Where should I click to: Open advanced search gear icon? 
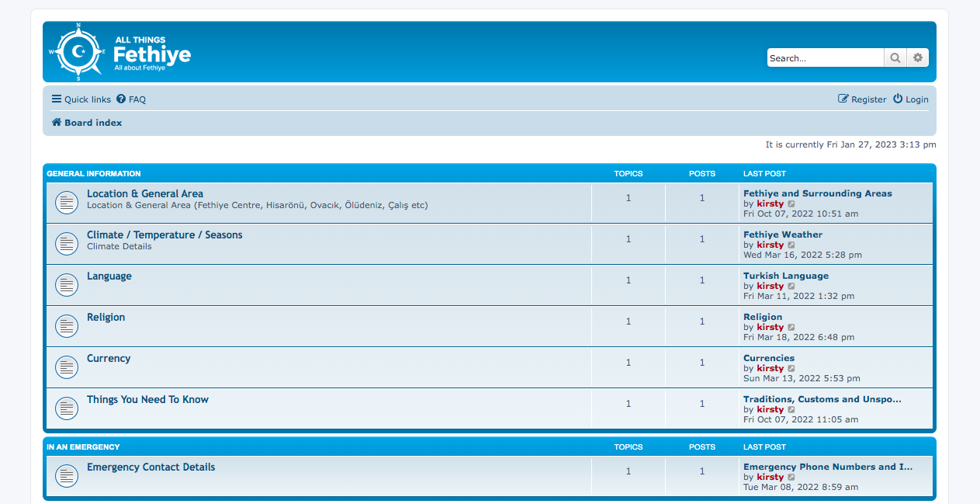point(918,57)
